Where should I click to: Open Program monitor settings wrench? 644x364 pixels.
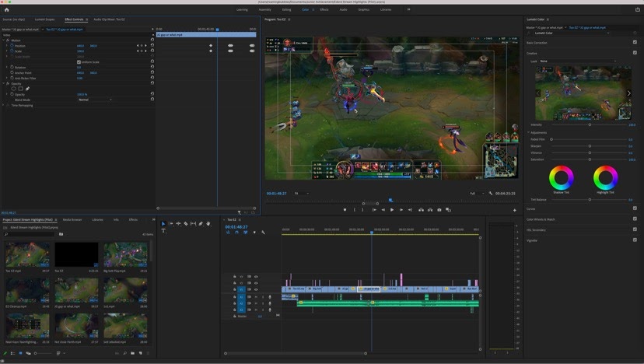click(x=491, y=193)
